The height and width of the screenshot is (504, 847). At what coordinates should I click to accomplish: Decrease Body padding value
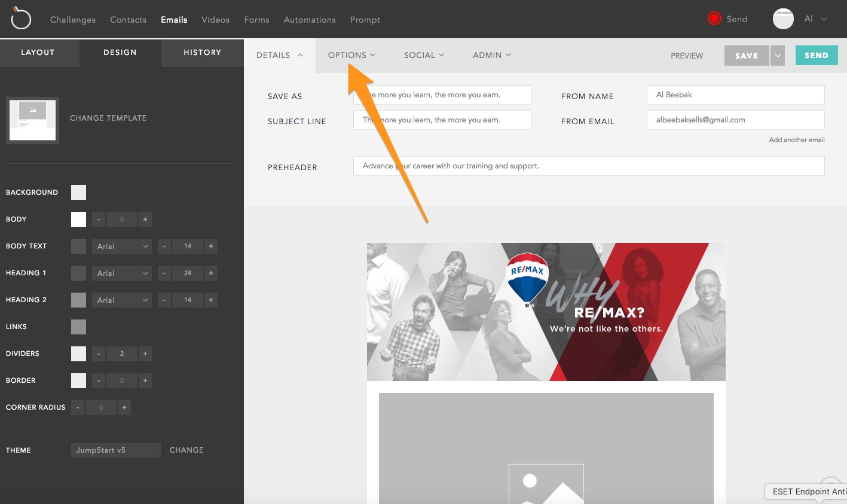point(99,219)
